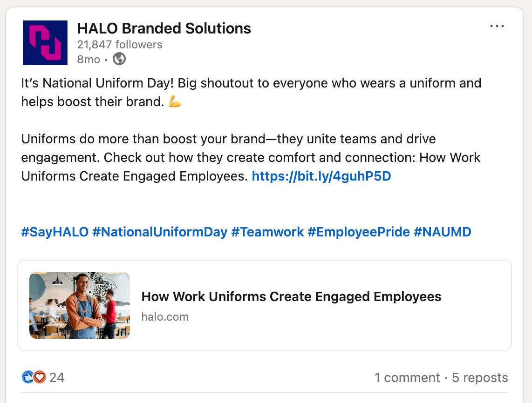This screenshot has width=532, height=403.
Task: Click the 21,847 followers text
Action: [x=120, y=45]
